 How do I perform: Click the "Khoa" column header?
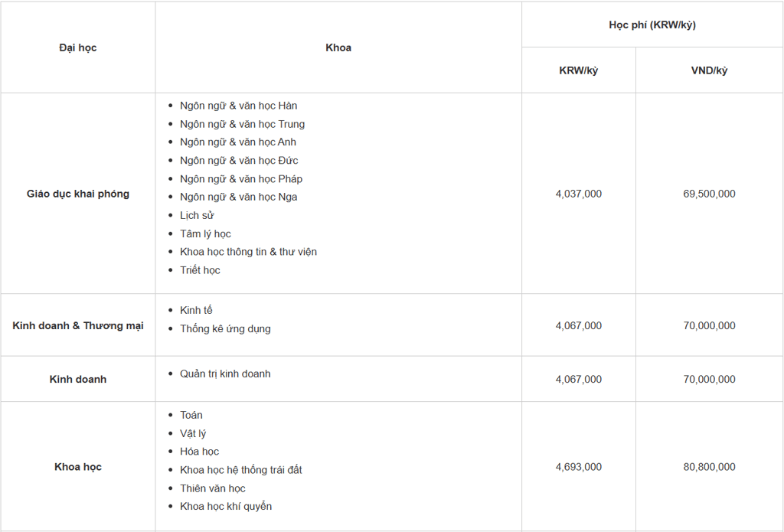pyautogui.click(x=338, y=47)
